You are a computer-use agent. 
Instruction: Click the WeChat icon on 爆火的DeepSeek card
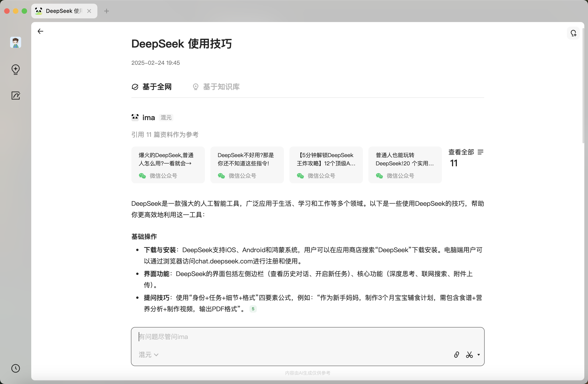click(142, 176)
